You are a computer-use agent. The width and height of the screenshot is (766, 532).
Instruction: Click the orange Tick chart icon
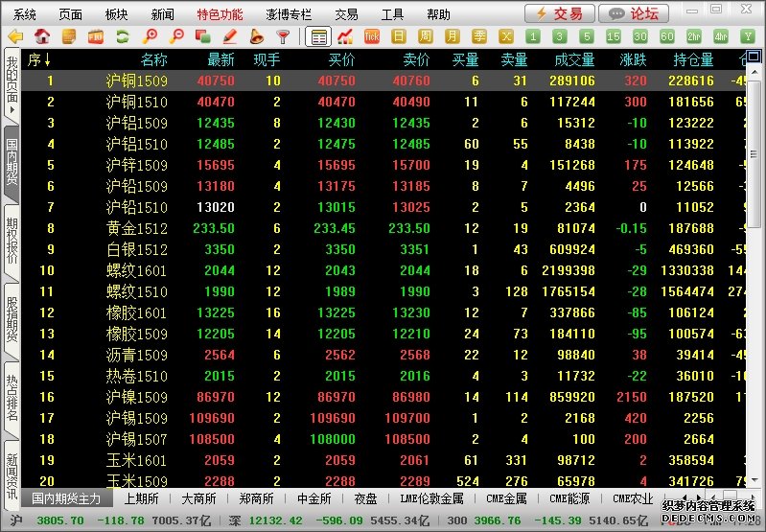[372, 36]
